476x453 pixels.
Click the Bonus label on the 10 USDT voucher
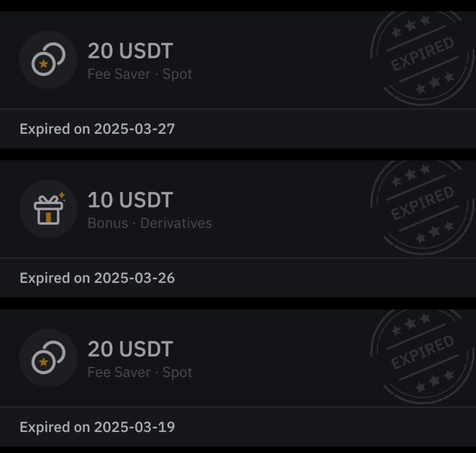click(x=108, y=224)
